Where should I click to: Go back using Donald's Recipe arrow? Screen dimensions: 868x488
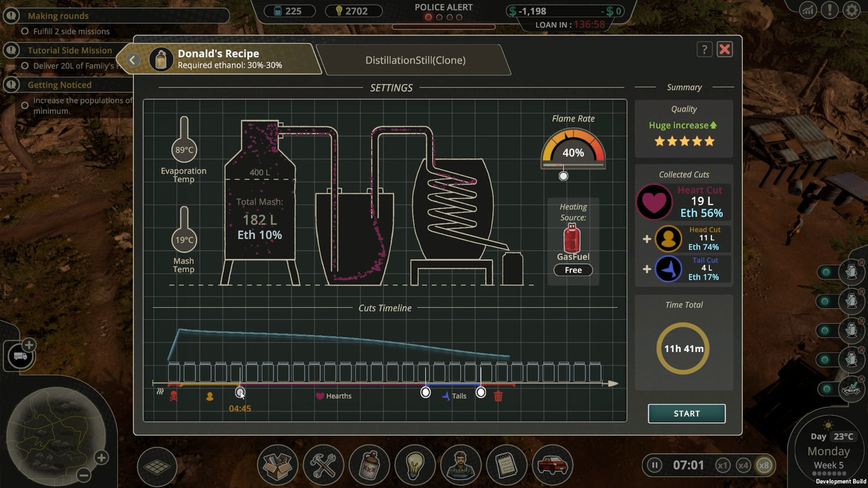(133, 60)
